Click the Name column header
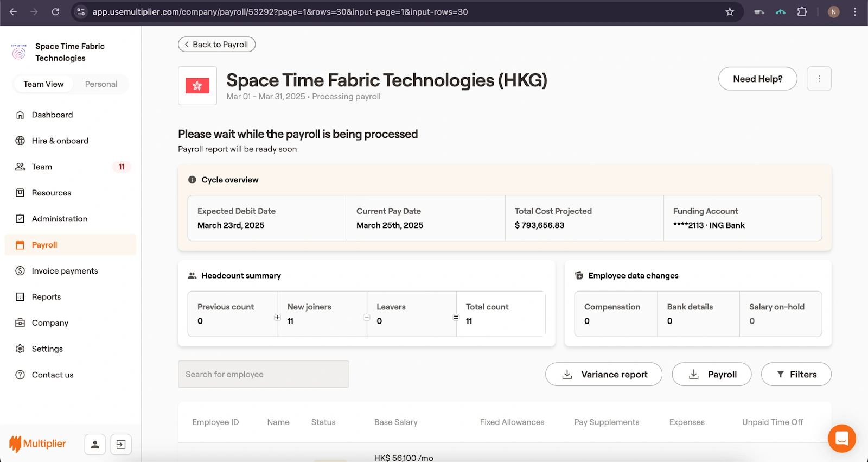Screen dimensions: 868x462 (278, 422)
